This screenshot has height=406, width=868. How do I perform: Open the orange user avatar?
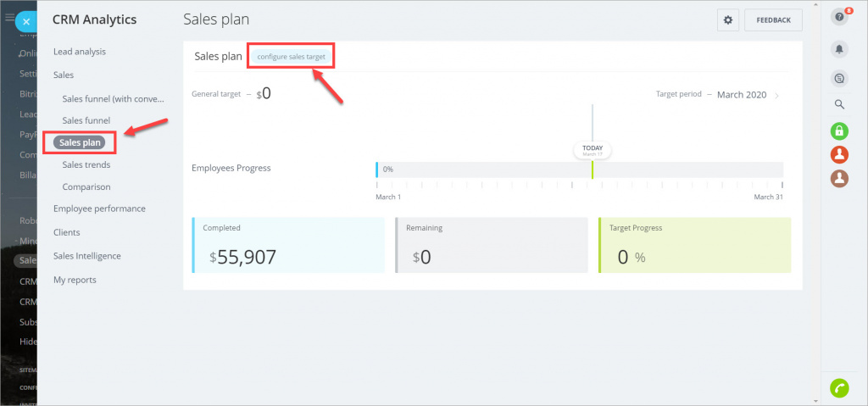tap(840, 154)
